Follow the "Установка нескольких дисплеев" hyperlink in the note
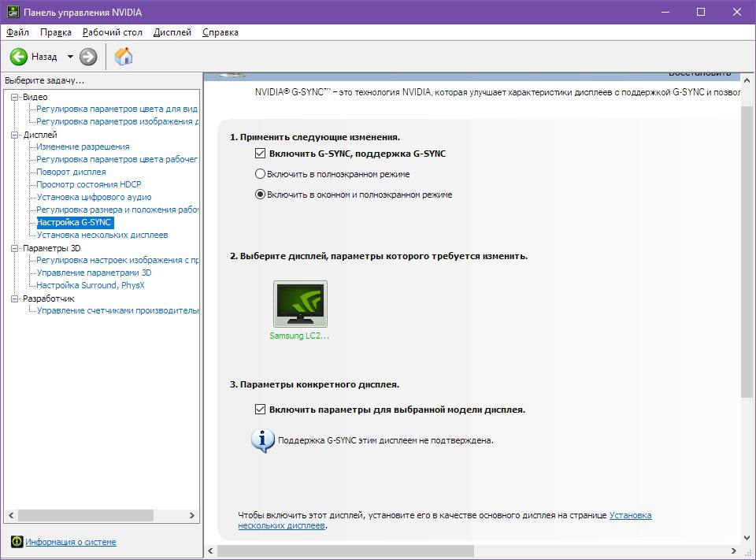The width and height of the screenshot is (756, 560). point(630,515)
